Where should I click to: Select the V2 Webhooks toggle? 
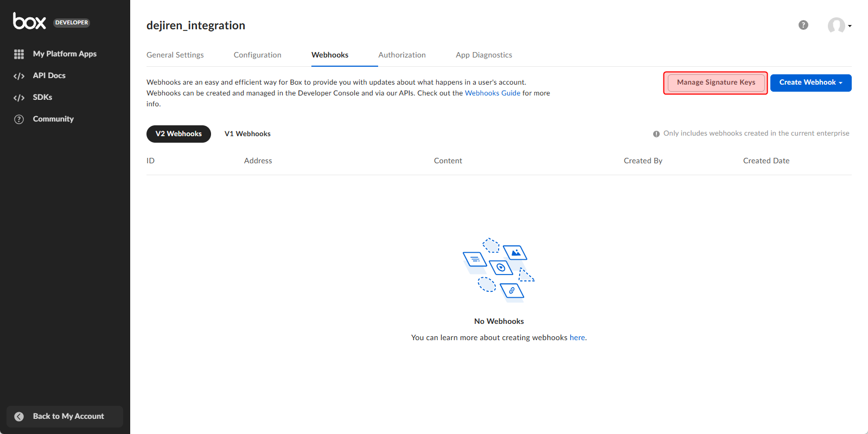178,133
